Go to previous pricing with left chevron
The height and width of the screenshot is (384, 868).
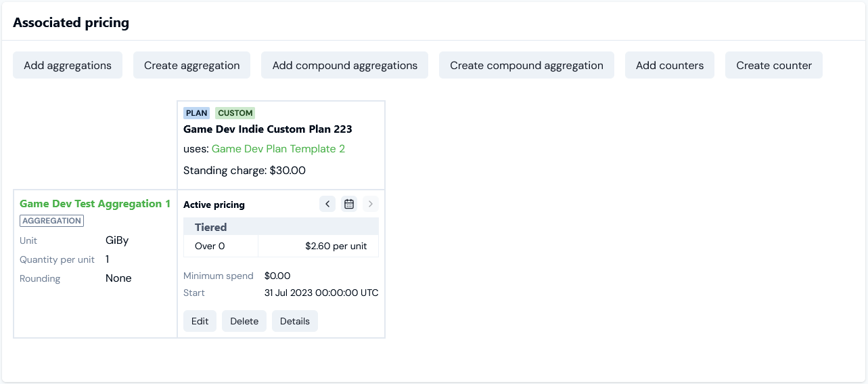point(327,204)
